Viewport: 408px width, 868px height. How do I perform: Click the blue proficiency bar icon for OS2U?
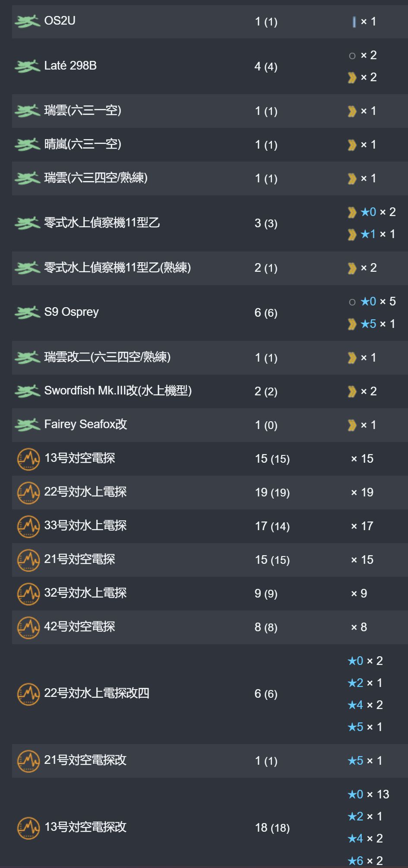[354, 22]
